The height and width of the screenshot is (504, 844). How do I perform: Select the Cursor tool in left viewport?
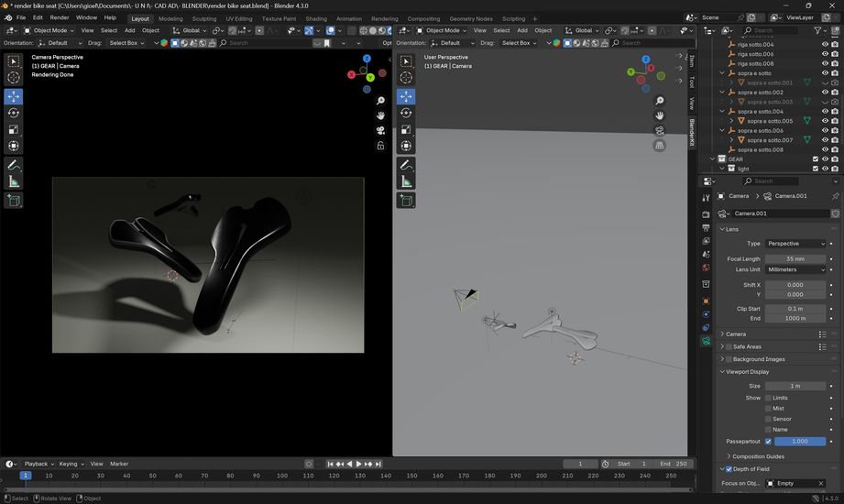pyautogui.click(x=14, y=78)
